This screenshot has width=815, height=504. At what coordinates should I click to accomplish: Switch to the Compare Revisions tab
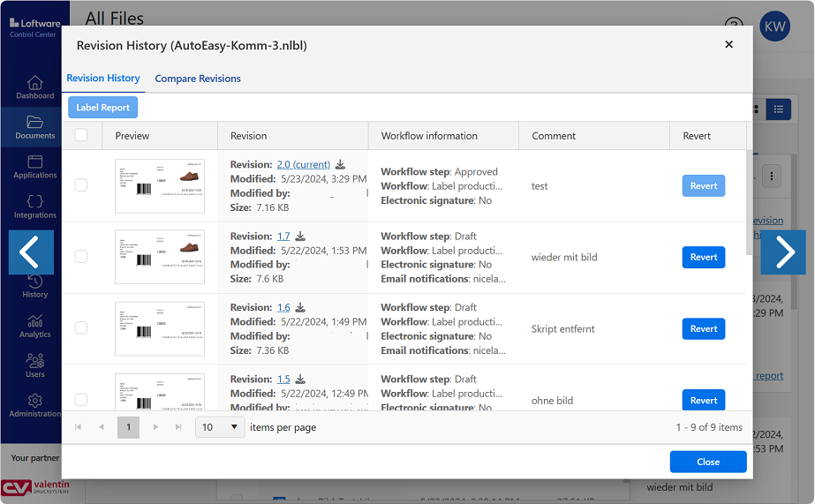(198, 79)
